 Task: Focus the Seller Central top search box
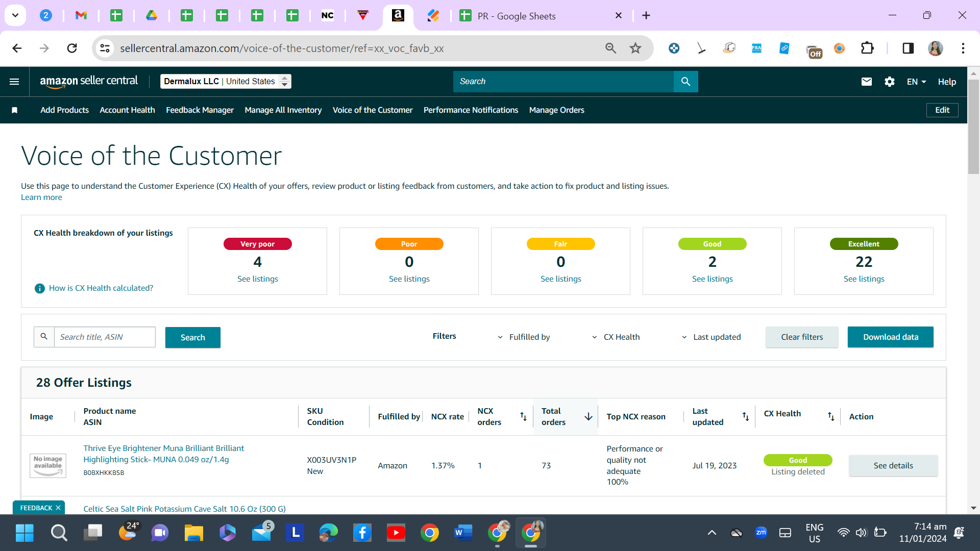(x=563, y=82)
